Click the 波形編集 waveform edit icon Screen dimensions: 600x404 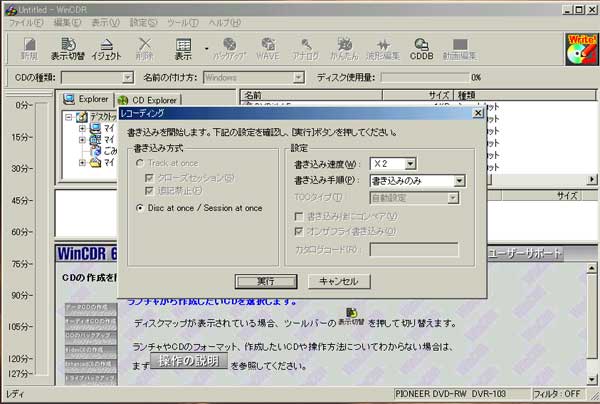point(383,49)
